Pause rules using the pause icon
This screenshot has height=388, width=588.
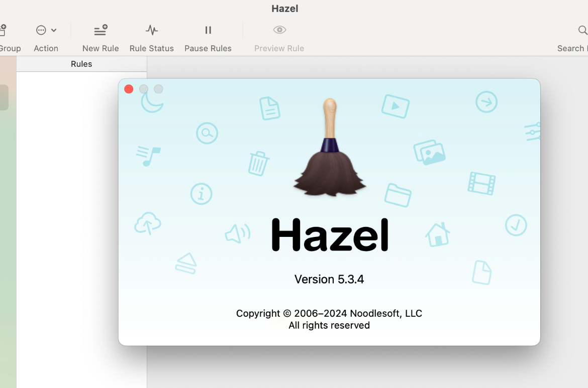[208, 30]
